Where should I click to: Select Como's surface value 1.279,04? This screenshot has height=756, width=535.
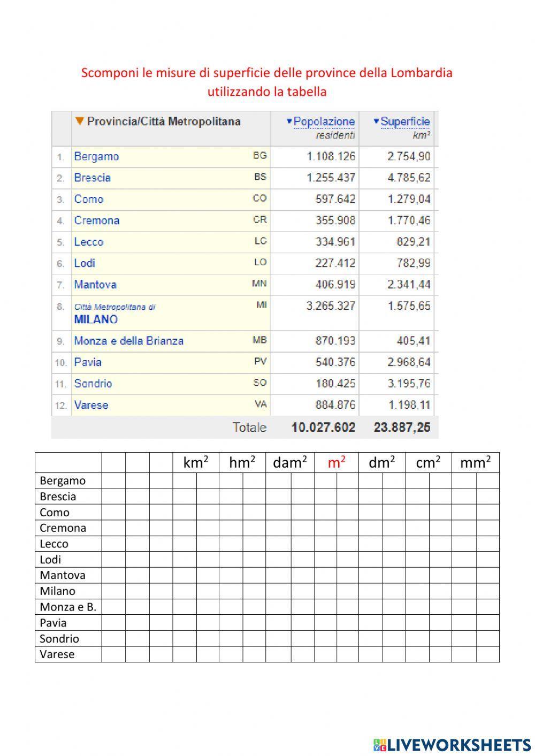(409, 199)
